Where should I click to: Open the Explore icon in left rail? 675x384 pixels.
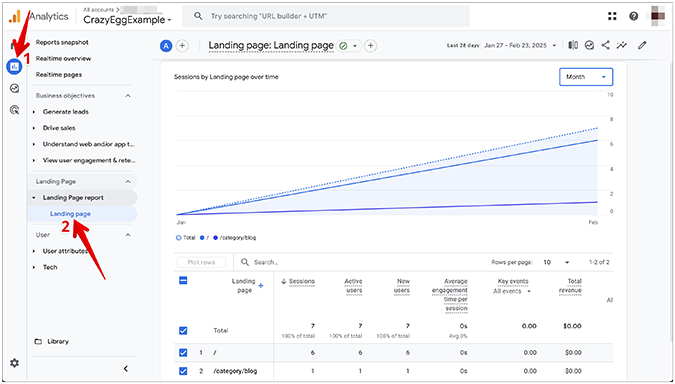coord(15,89)
